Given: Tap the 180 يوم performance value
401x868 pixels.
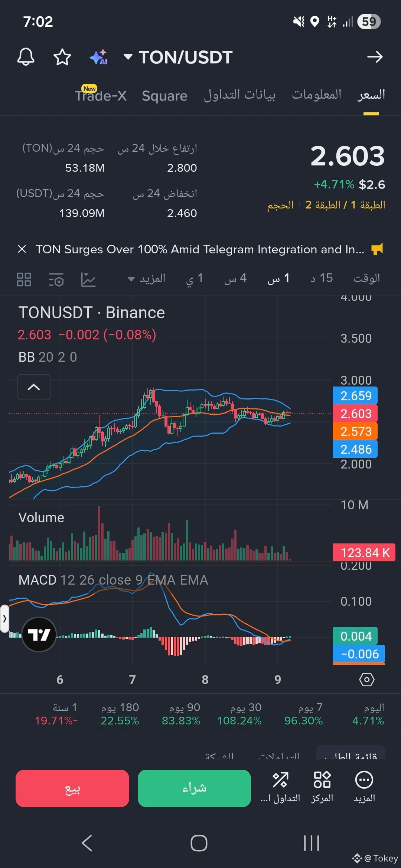Looking at the screenshot, I should (120, 721).
